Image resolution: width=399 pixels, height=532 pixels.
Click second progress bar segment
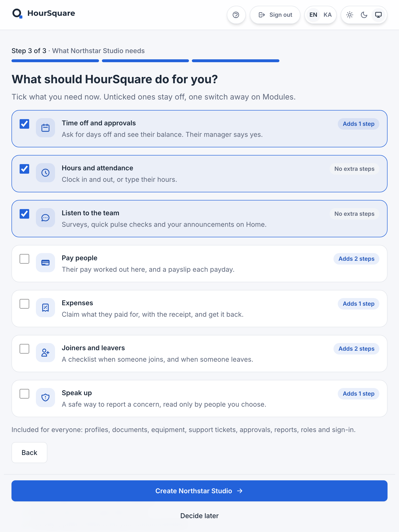point(145,61)
